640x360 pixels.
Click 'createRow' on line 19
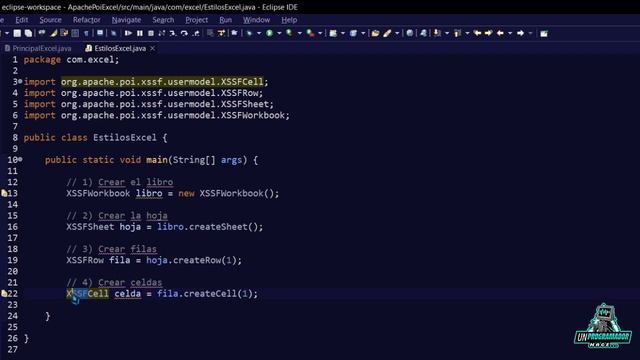click(x=197, y=260)
